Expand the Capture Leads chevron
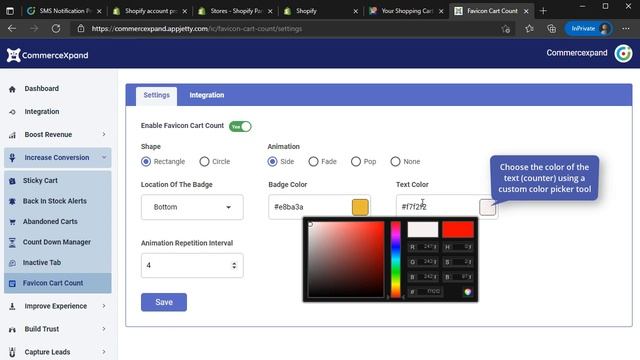 [104, 352]
